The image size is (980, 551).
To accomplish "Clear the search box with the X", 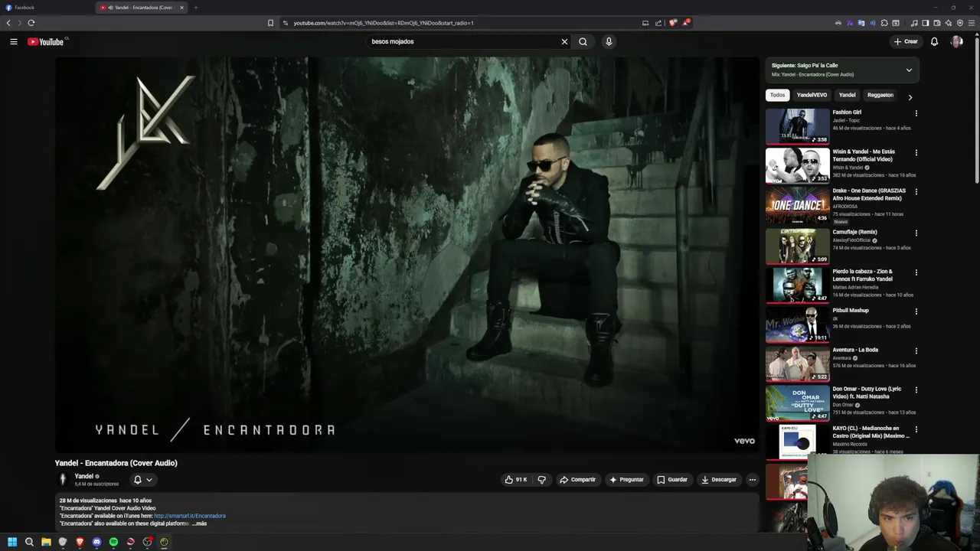I will (564, 41).
